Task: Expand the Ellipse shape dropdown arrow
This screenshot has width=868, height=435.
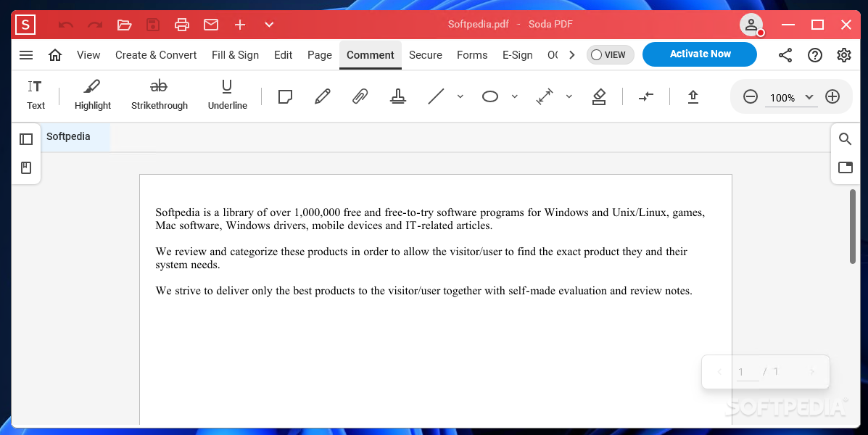Action: (x=514, y=97)
